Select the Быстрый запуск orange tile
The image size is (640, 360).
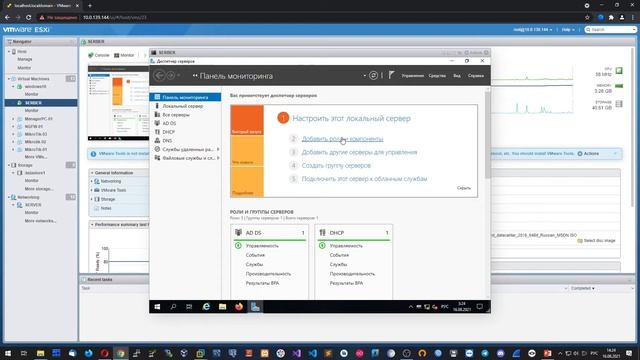tap(247, 120)
